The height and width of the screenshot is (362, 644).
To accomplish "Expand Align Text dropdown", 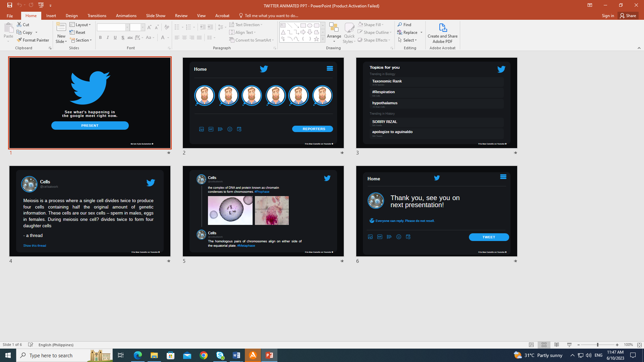I will point(243,32).
